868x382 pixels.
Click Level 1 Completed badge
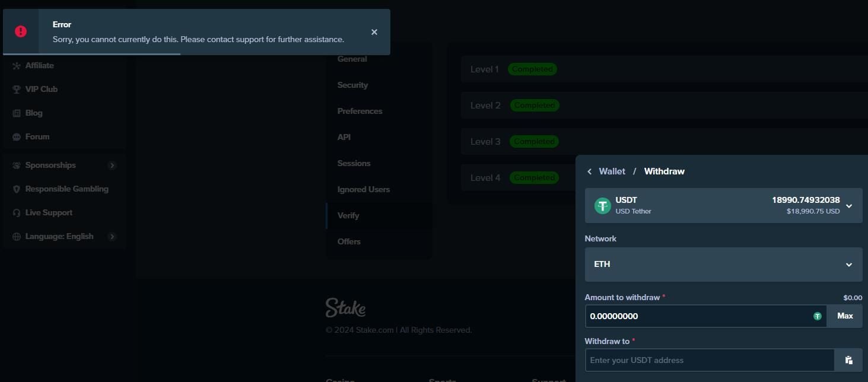click(532, 69)
